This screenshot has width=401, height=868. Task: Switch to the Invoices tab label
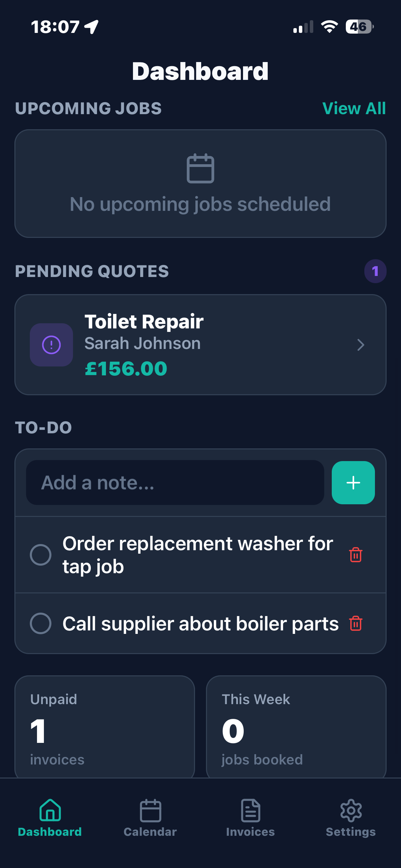(251, 832)
